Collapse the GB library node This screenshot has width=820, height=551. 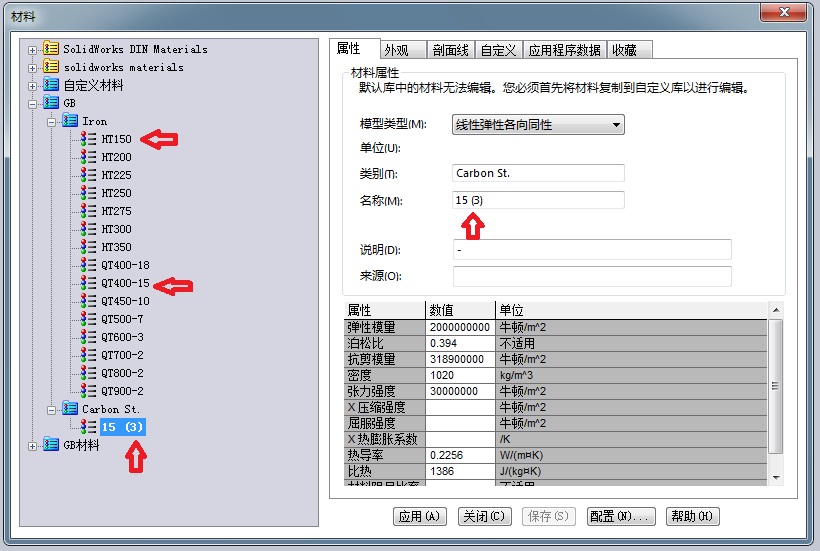tap(32, 104)
